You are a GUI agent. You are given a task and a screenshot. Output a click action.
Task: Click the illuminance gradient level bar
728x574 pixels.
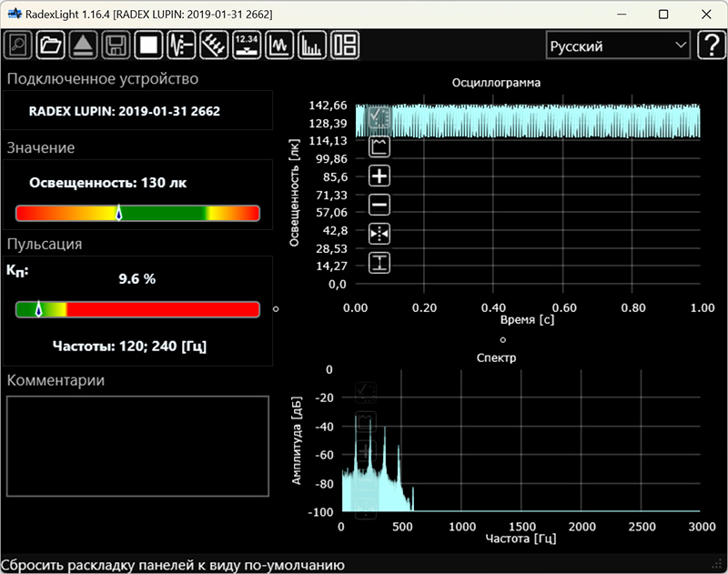coord(137,213)
